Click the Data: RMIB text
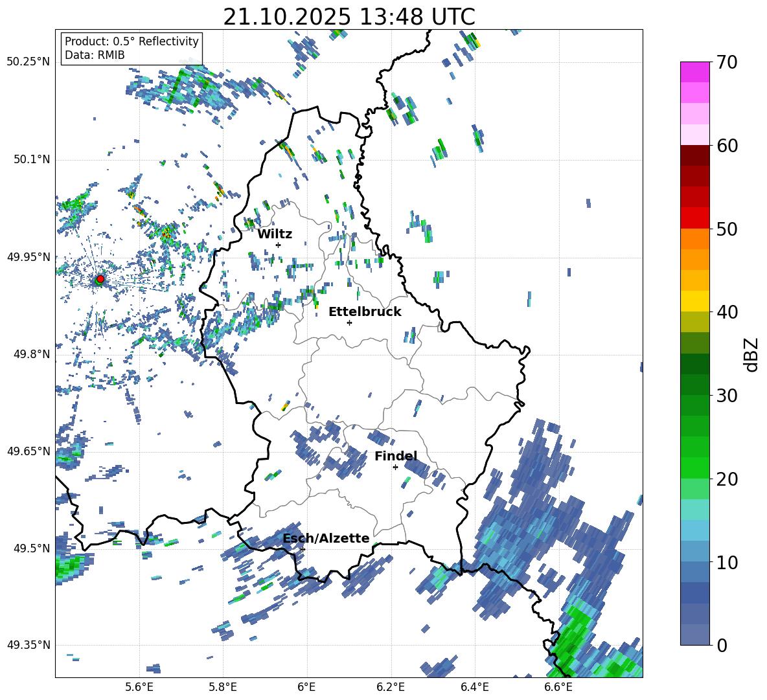The width and height of the screenshot is (767, 700). point(95,55)
